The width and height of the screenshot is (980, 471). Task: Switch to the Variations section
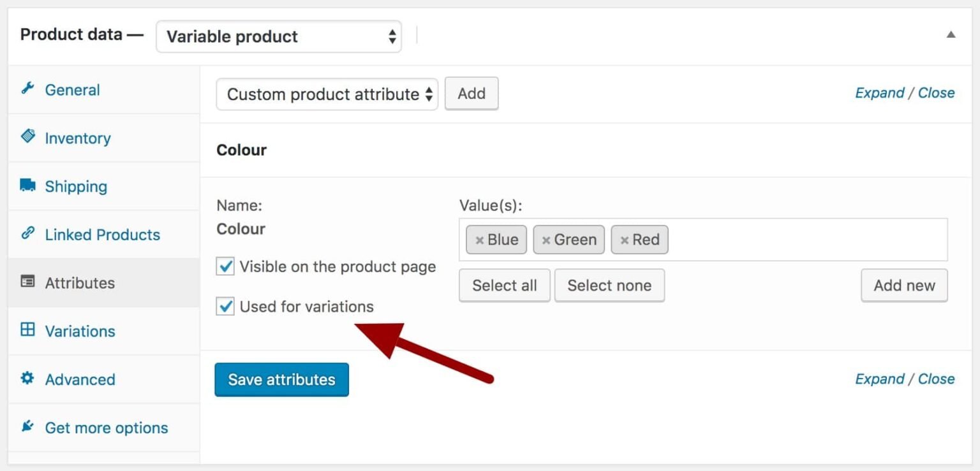pyautogui.click(x=80, y=331)
